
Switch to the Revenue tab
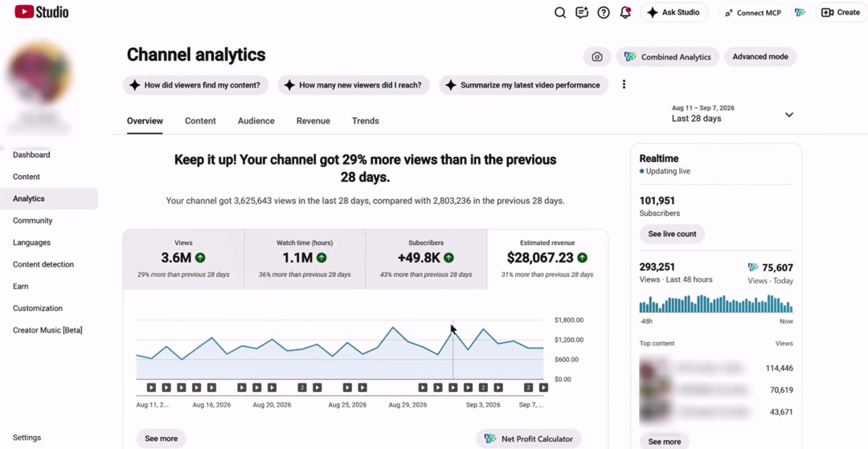coord(313,120)
